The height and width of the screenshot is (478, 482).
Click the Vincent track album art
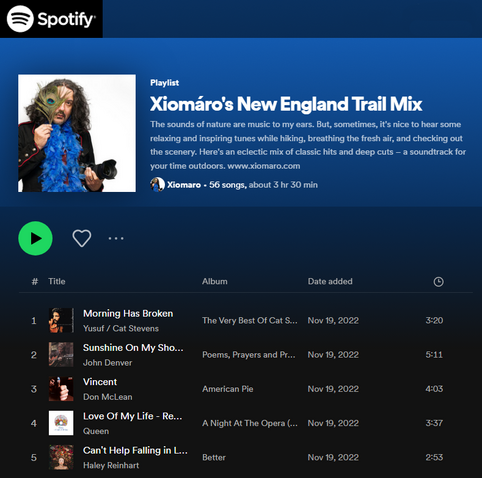pyautogui.click(x=61, y=389)
